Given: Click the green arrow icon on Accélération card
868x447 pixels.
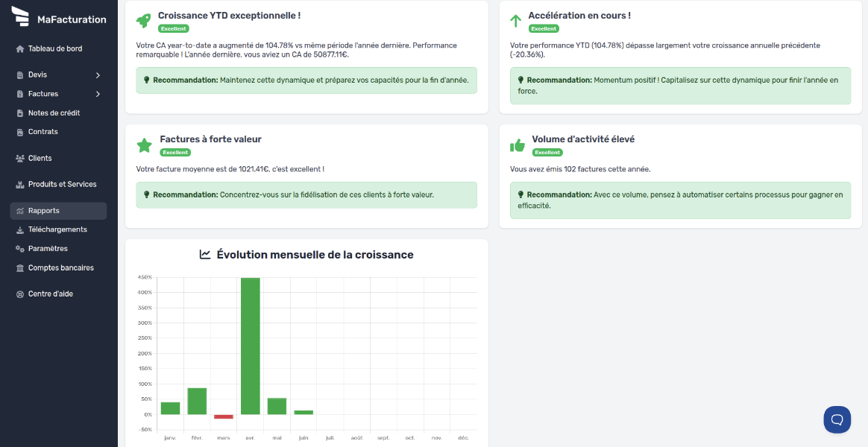Looking at the screenshot, I should (x=517, y=19).
